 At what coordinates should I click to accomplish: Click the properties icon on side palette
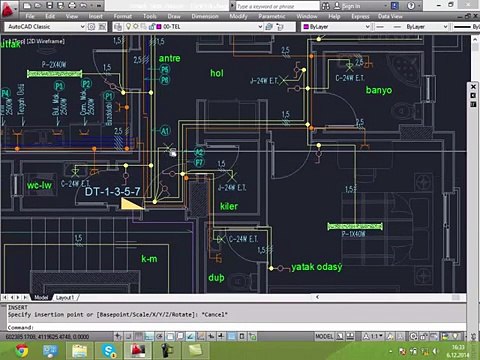pyautogui.click(x=473, y=104)
